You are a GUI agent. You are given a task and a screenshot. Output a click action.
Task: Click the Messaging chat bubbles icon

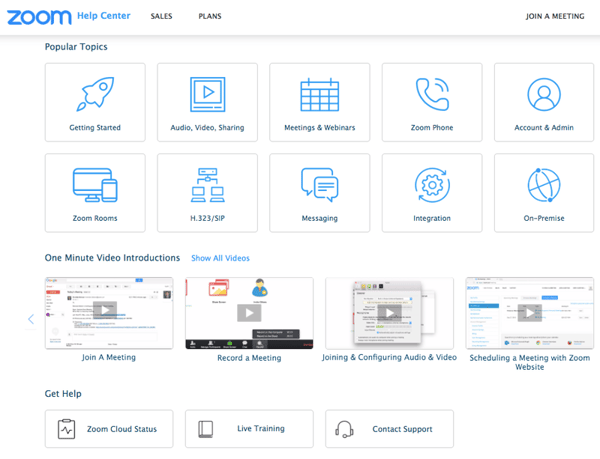pyautogui.click(x=320, y=185)
